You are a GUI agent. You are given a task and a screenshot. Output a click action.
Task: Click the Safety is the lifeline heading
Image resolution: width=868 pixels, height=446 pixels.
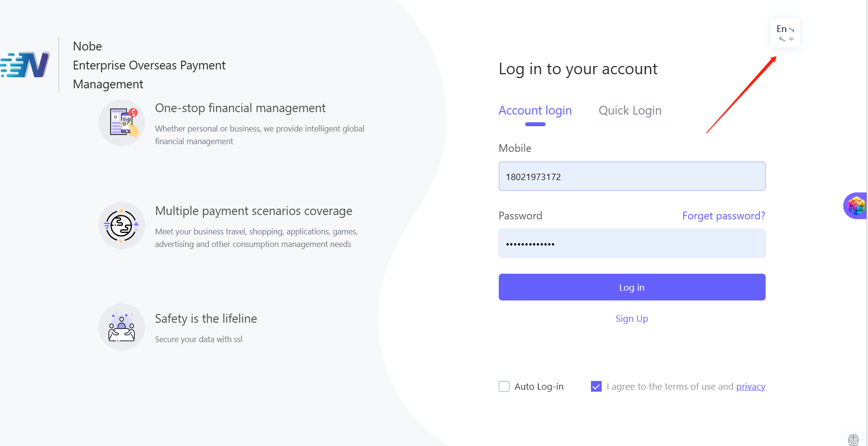(x=206, y=319)
